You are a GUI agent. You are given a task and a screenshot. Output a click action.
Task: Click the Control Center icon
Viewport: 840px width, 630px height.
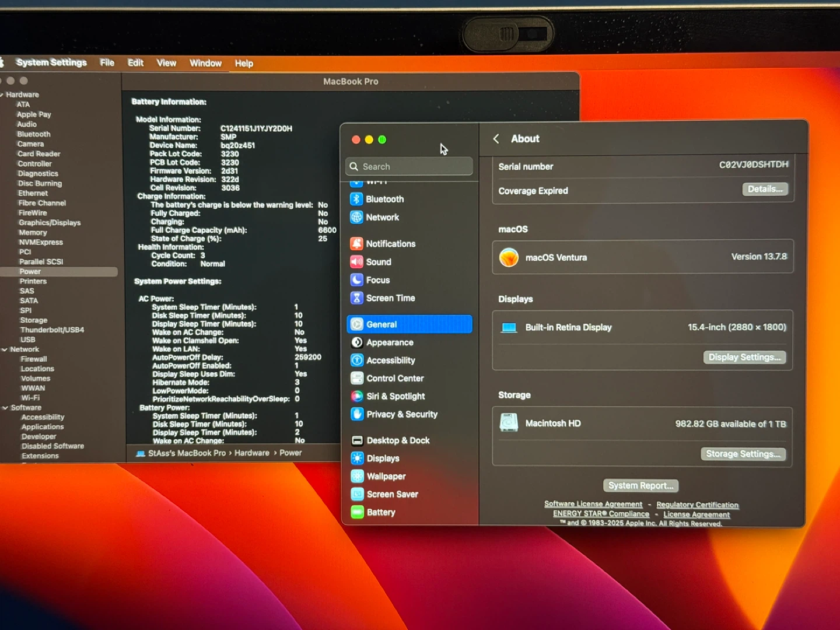[x=357, y=379]
